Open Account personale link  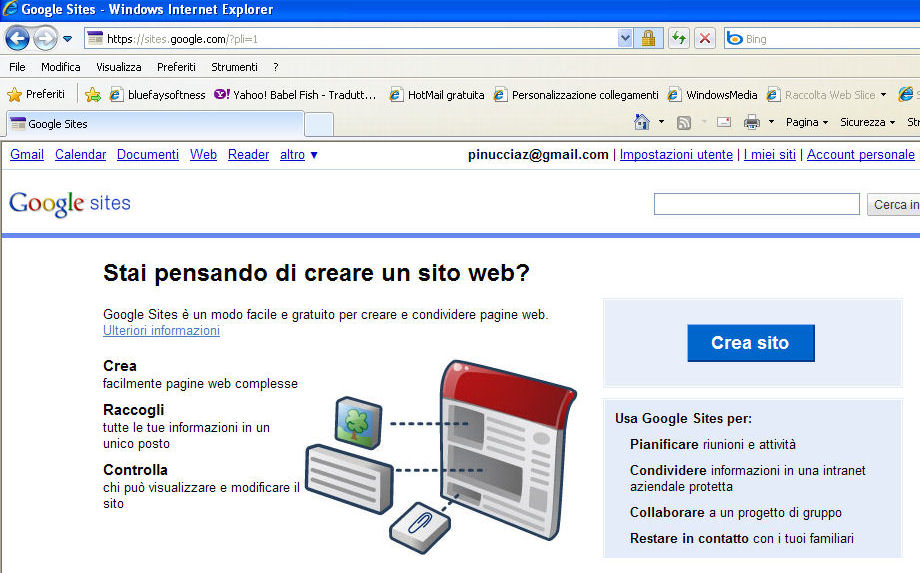click(861, 154)
